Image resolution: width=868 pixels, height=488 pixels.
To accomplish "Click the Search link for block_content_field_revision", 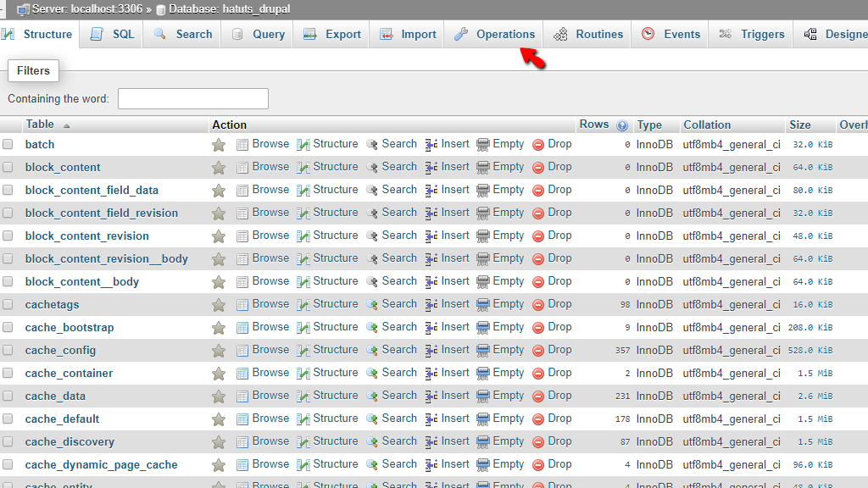I will pyautogui.click(x=399, y=213).
